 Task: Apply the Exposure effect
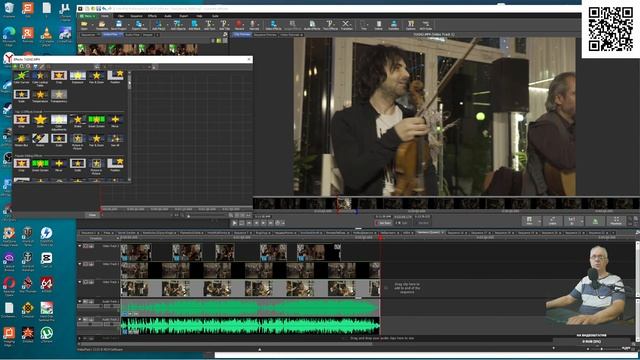(78, 76)
